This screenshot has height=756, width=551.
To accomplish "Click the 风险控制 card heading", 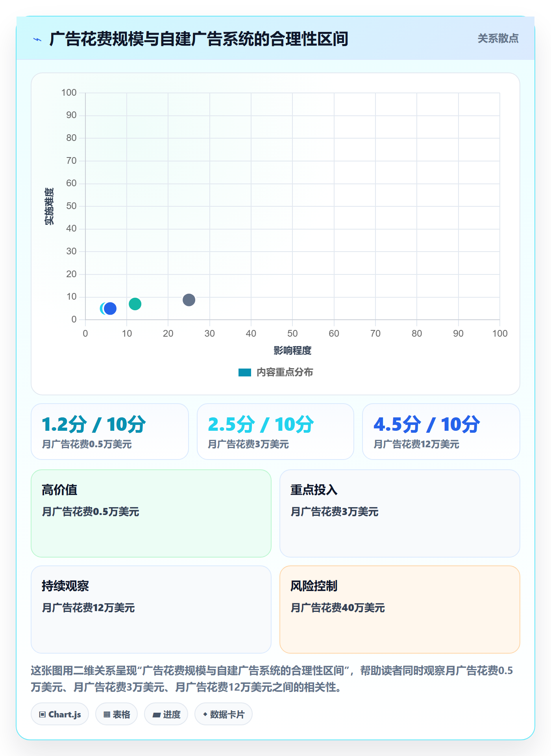I will tap(314, 586).
